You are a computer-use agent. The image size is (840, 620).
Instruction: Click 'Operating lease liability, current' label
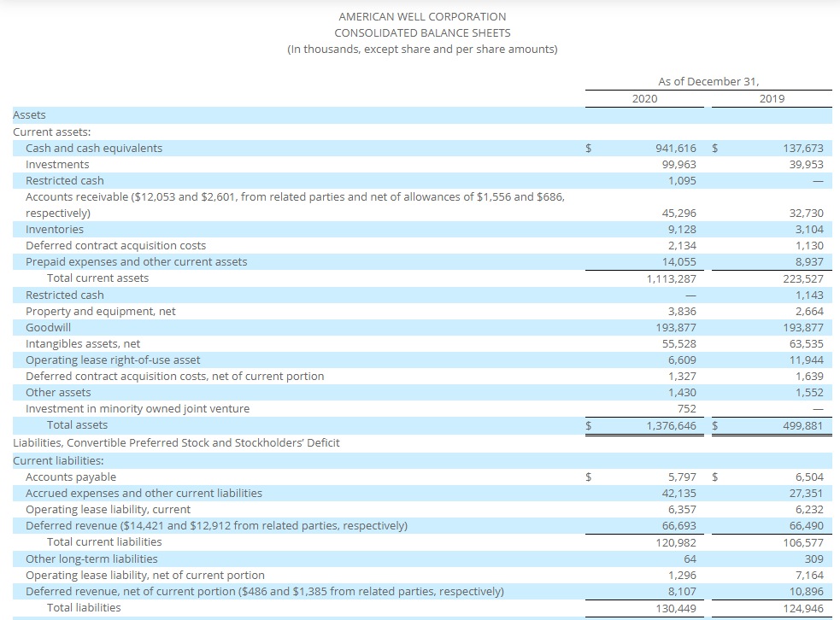coord(109,510)
